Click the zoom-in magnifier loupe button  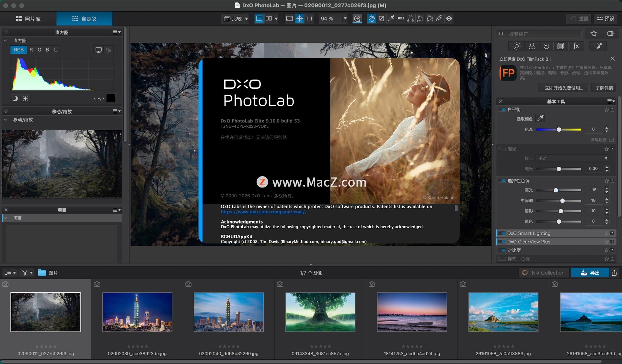coord(357,18)
